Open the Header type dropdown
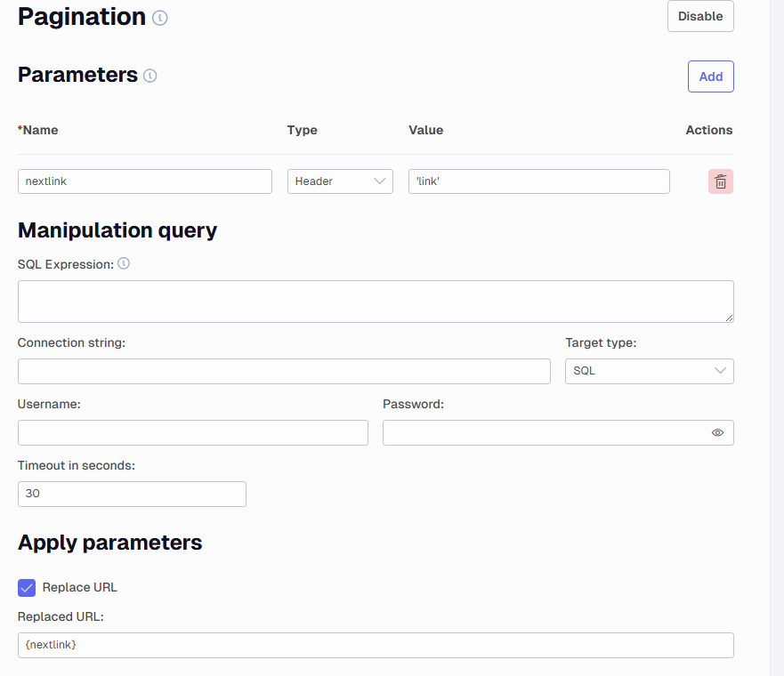The width and height of the screenshot is (784, 676). coord(340,181)
